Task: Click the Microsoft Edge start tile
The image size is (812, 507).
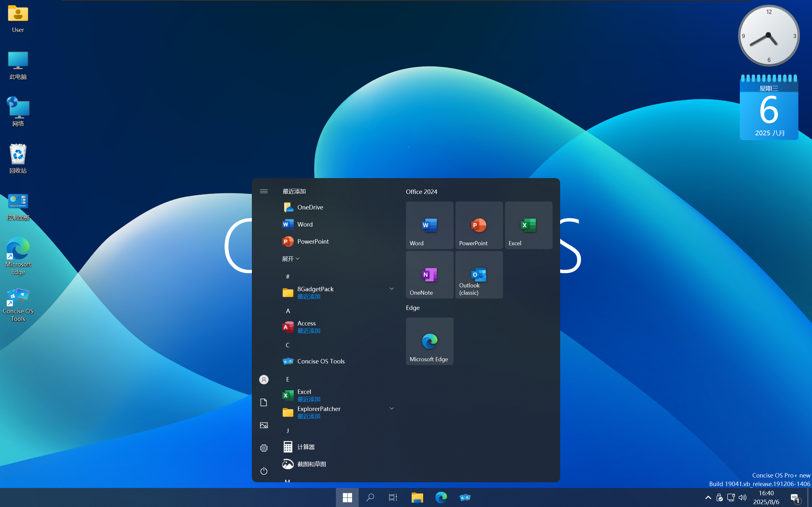Action: [x=429, y=341]
